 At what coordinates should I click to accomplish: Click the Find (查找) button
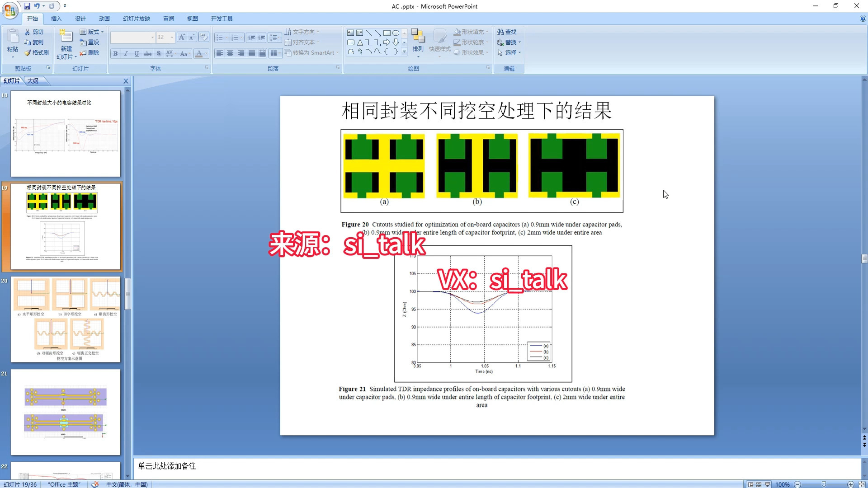[507, 32]
